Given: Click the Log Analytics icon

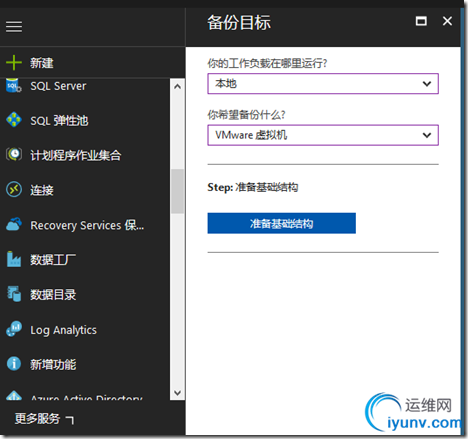Looking at the screenshot, I should click(x=14, y=329).
